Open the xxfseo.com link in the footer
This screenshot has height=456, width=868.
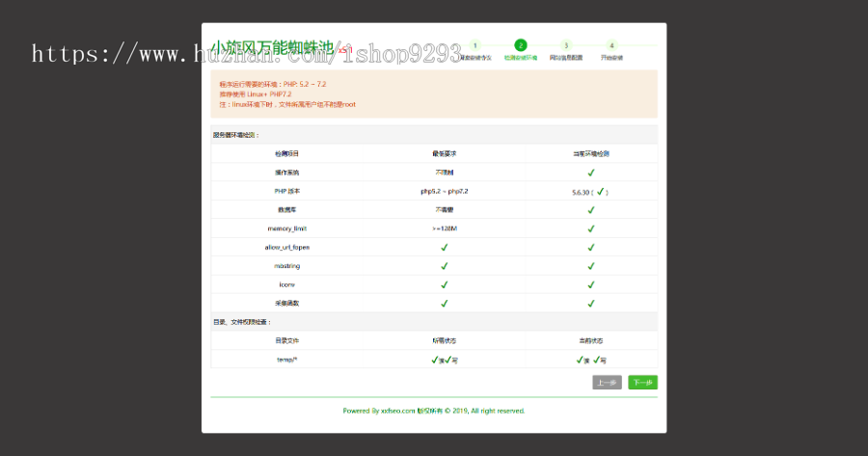tap(397, 411)
